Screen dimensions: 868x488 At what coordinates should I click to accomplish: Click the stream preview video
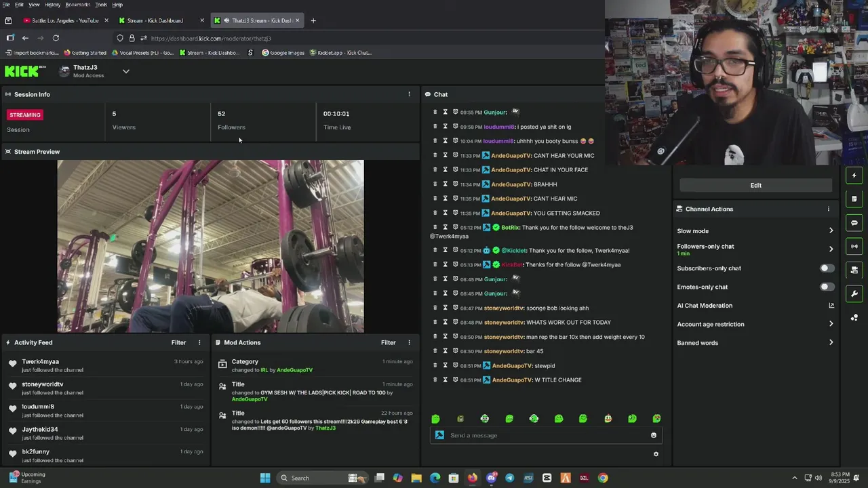210,246
